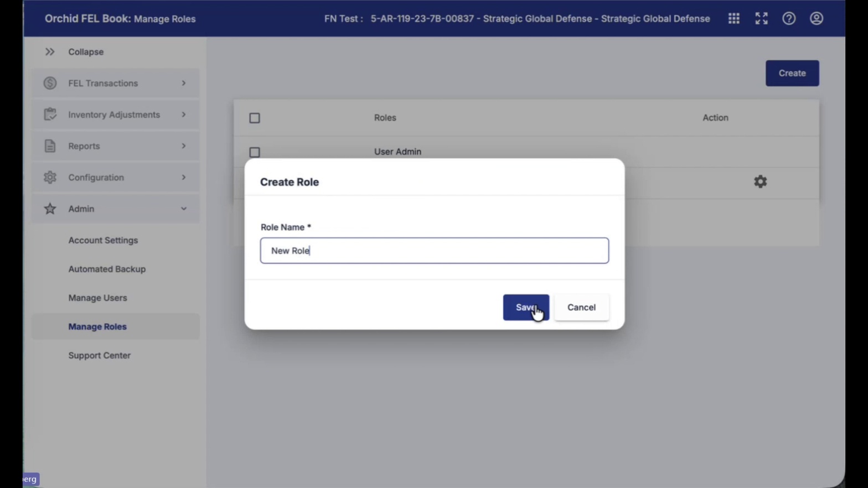Toggle fullscreen mode icon
The height and width of the screenshot is (488, 868).
click(762, 18)
